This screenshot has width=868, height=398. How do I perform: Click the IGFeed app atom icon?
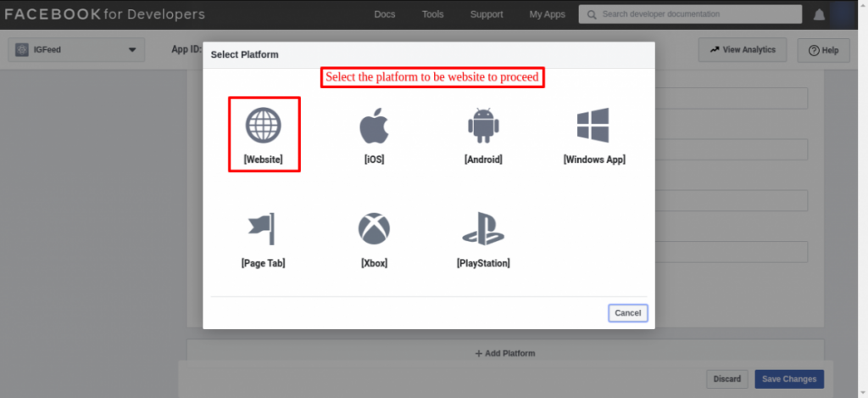[x=22, y=50]
